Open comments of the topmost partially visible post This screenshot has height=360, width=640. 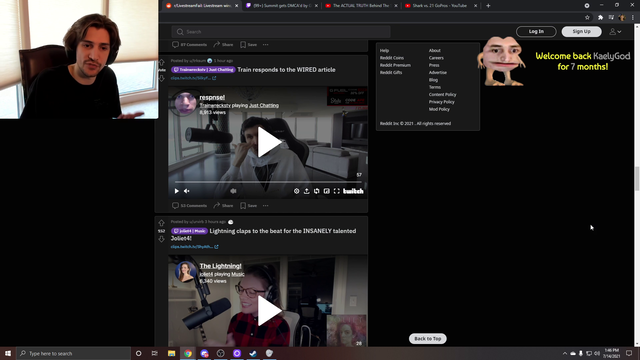coord(189,44)
